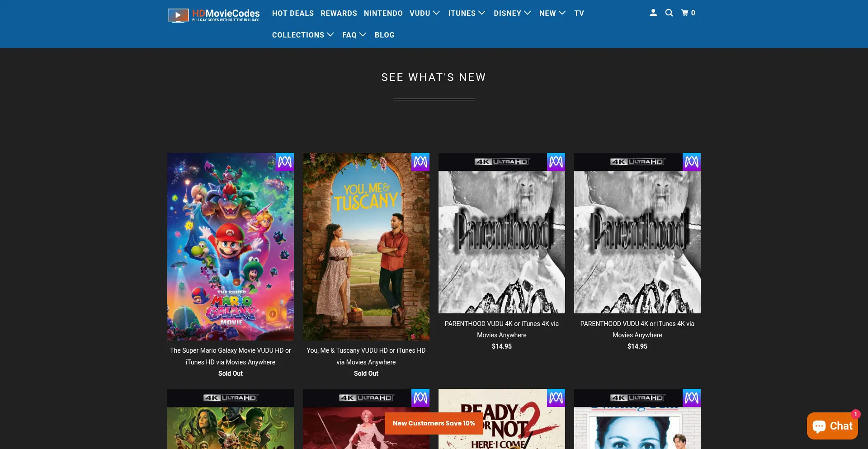
Task: Open the NINTENDO menu item
Action: (x=383, y=13)
